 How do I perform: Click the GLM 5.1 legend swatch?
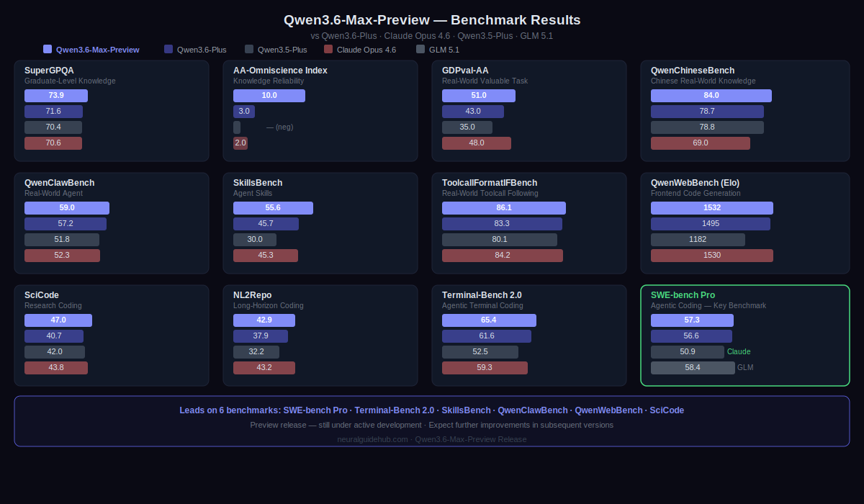pyautogui.click(x=420, y=50)
